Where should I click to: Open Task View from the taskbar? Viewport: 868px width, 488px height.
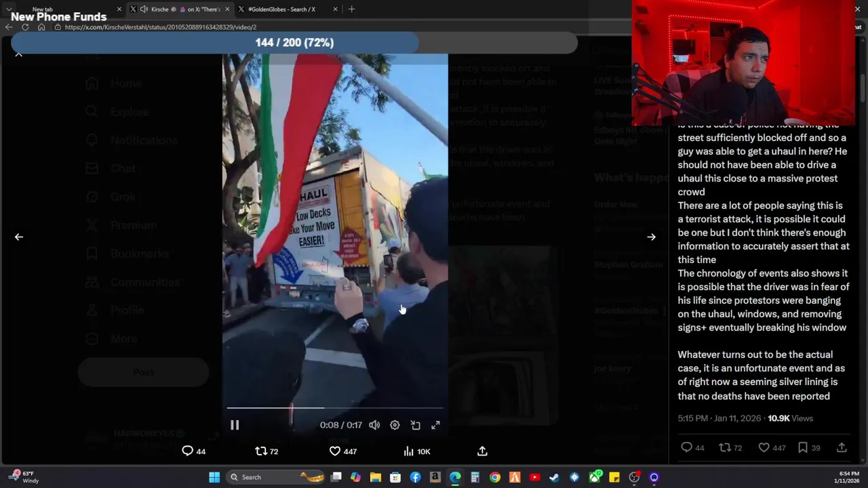point(336,477)
